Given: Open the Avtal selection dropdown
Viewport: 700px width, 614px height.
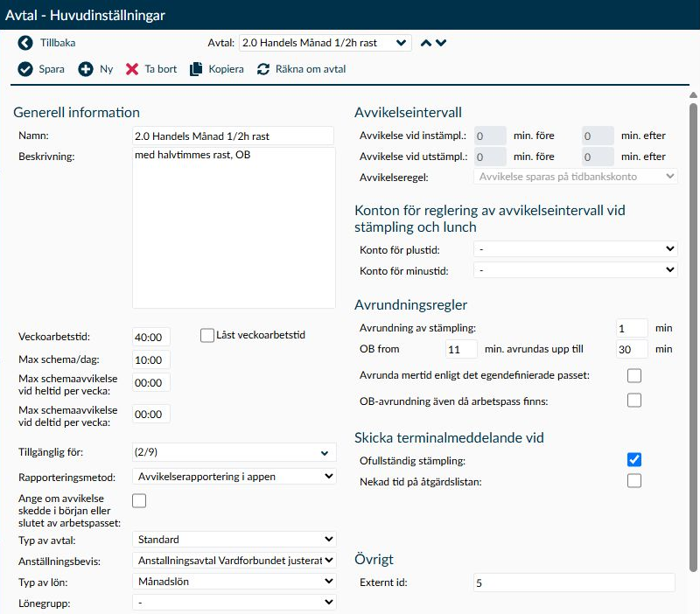Looking at the screenshot, I should coord(325,43).
